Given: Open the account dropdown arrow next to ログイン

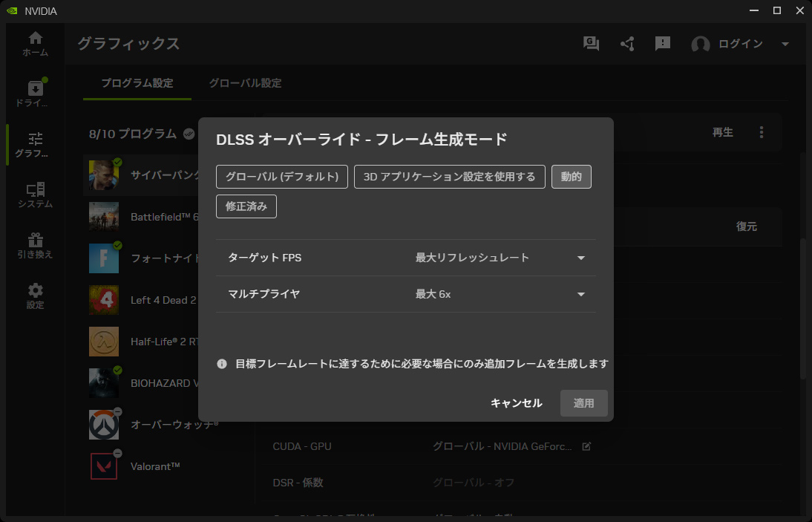Looking at the screenshot, I should tap(785, 44).
